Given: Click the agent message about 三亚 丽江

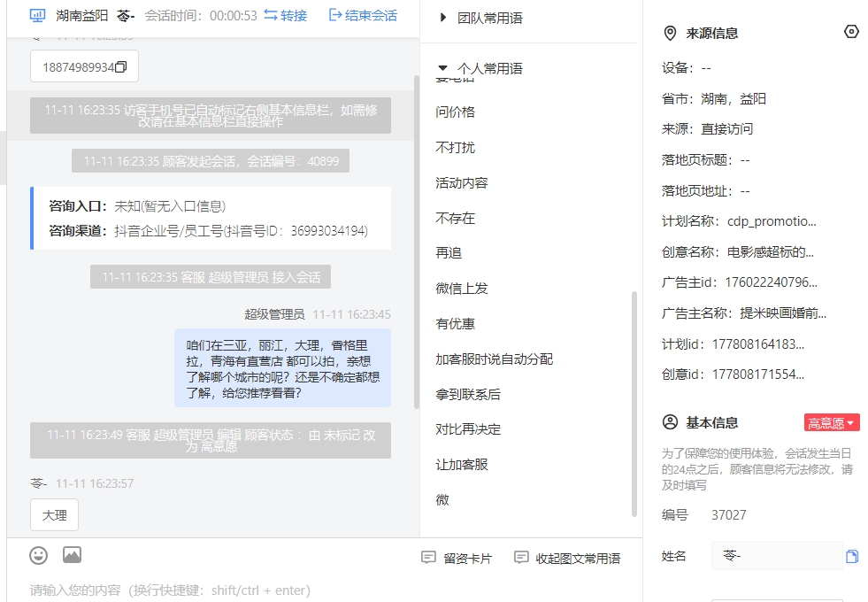Looking at the screenshot, I should pyautogui.click(x=283, y=369).
